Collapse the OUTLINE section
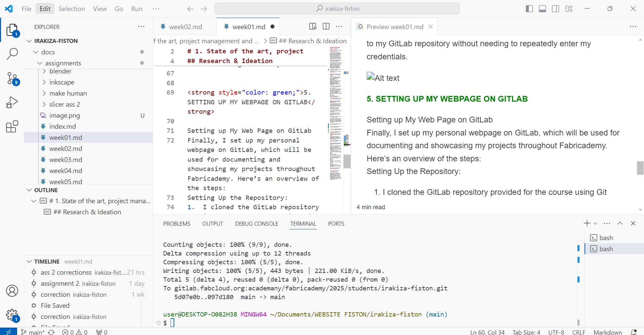The width and height of the screenshot is (644, 335). coord(30,190)
